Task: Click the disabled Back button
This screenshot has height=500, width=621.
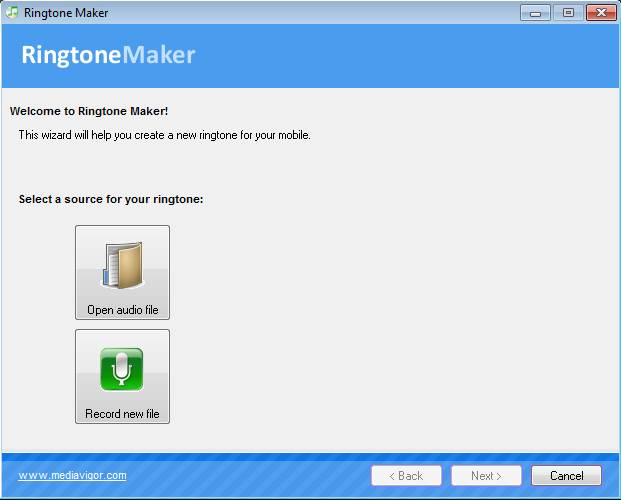Action: click(x=406, y=475)
